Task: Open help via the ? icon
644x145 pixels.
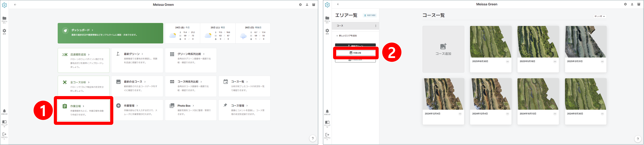Action: pyautogui.click(x=312, y=138)
